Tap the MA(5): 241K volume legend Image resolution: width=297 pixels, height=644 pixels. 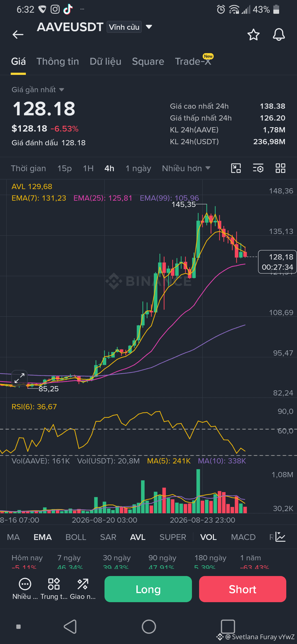[169, 461]
